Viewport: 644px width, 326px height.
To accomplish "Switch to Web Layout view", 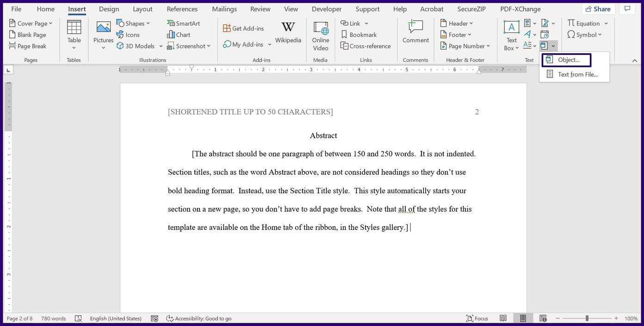I will click(x=543, y=319).
